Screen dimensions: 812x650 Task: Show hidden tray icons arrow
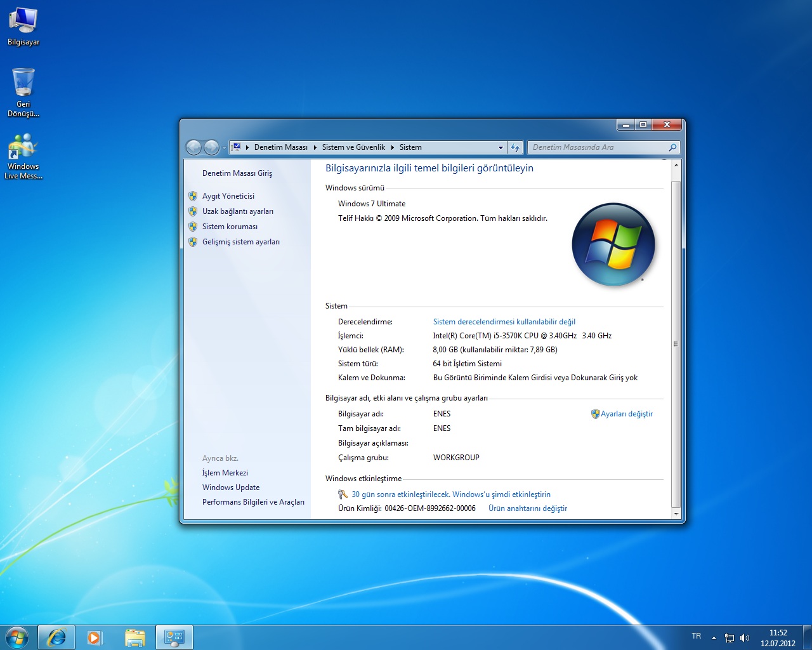point(714,638)
